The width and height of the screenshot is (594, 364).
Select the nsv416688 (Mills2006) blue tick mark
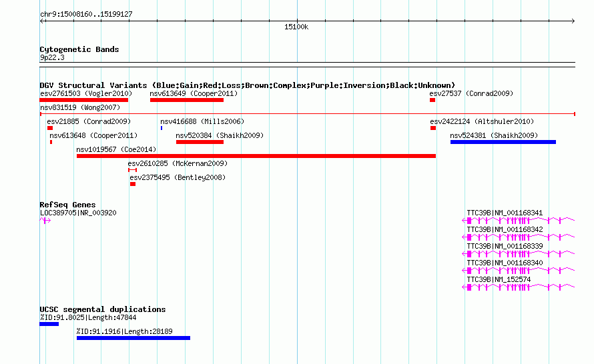[162, 128]
